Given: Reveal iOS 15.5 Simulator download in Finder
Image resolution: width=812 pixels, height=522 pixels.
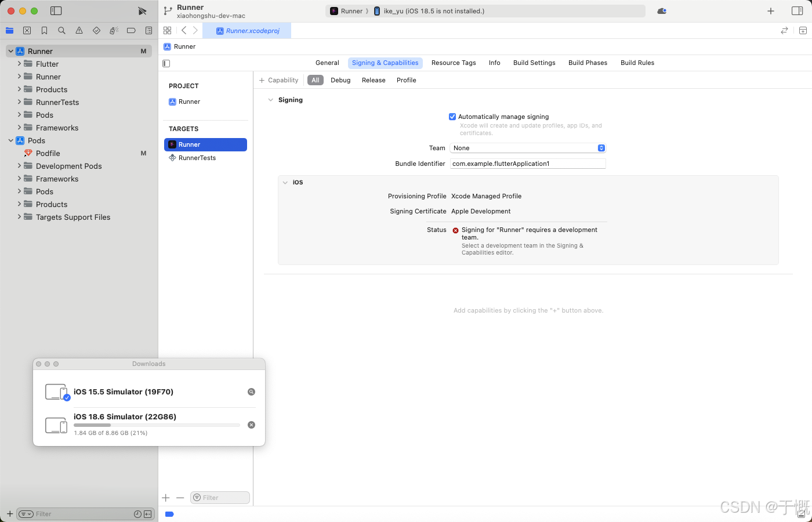Looking at the screenshot, I should click(251, 392).
